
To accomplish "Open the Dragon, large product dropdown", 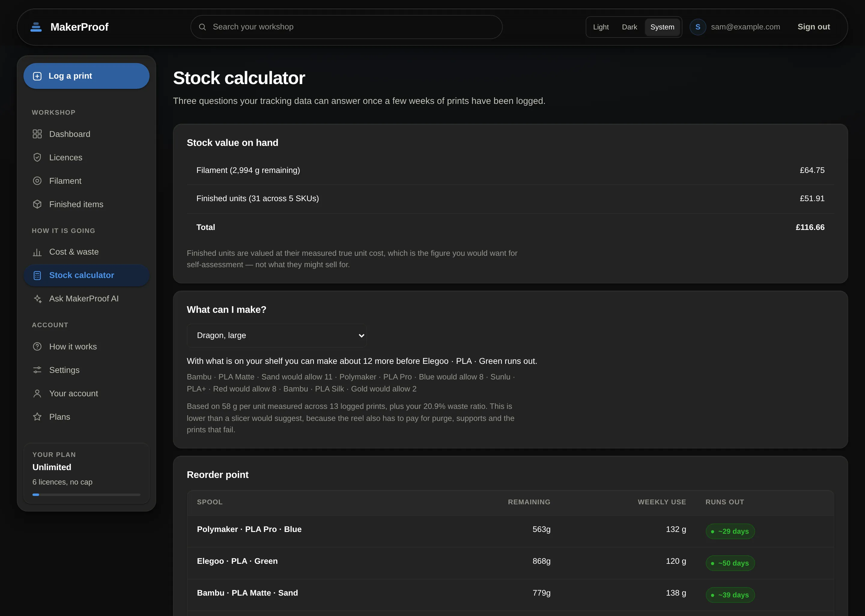I will [277, 335].
